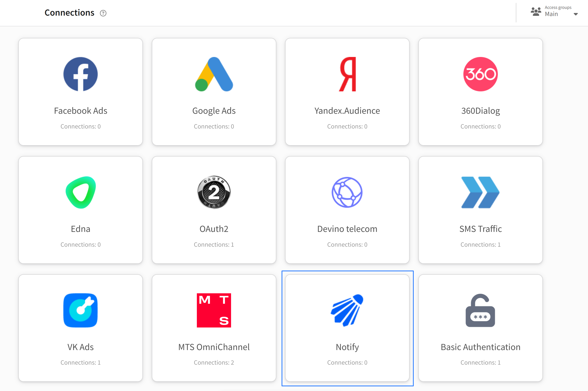Click the Access groups people icon

(x=536, y=11)
